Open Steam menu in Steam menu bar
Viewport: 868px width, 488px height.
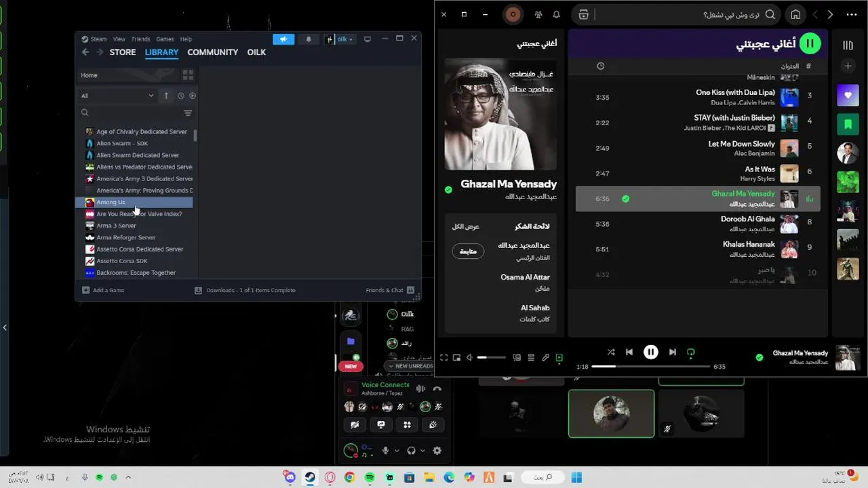coord(98,39)
